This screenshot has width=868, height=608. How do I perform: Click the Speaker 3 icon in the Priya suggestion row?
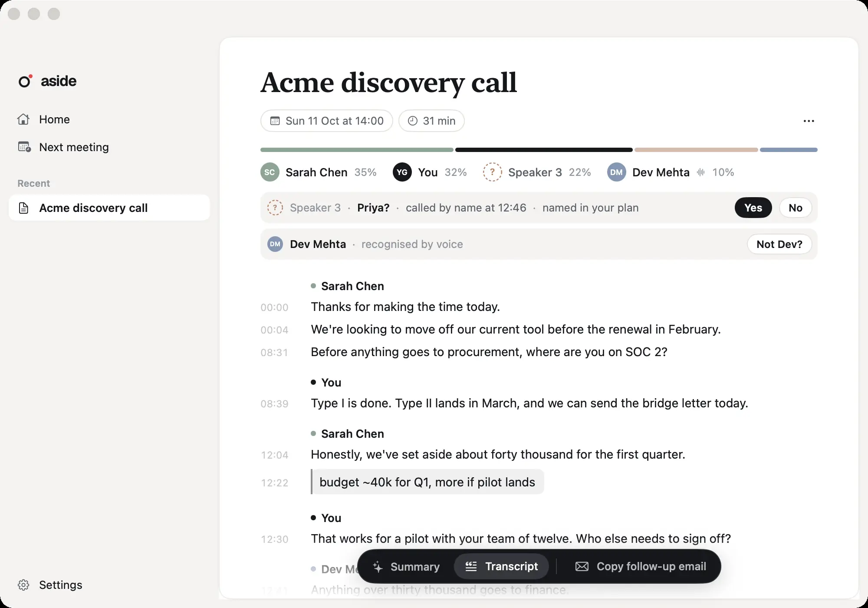tap(275, 208)
